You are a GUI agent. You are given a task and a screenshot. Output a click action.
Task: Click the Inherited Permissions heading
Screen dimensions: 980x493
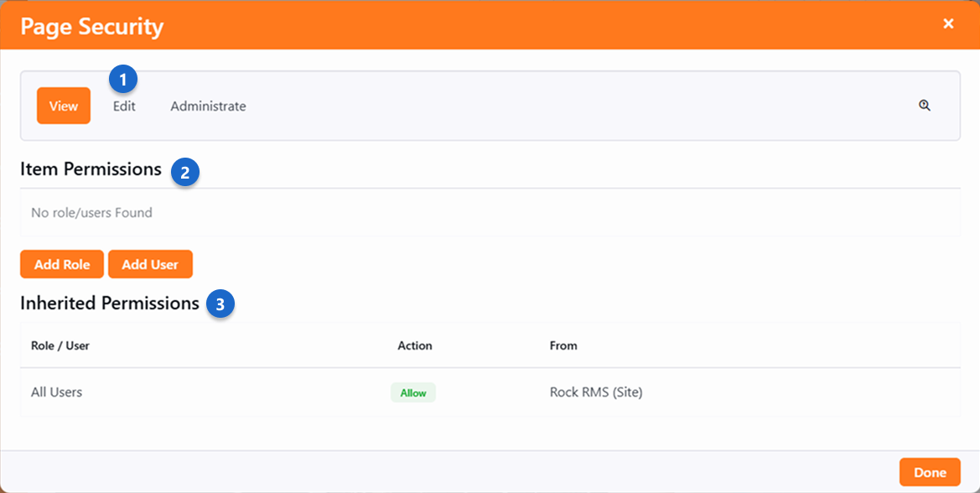(110, 304)
